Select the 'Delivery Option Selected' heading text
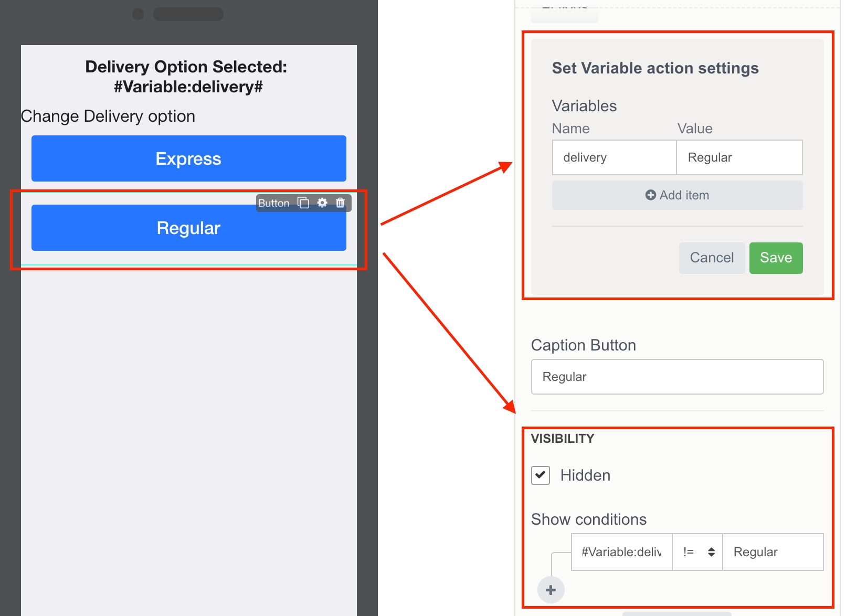The image size is (846, 616). click(186, 77)
